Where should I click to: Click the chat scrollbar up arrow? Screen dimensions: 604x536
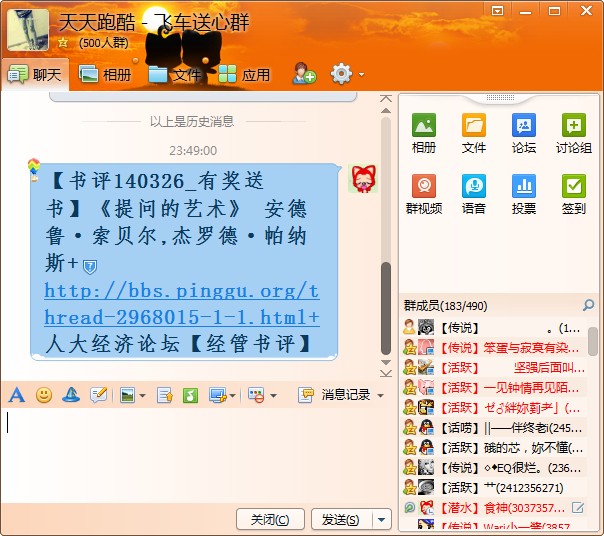pos(386,111)
